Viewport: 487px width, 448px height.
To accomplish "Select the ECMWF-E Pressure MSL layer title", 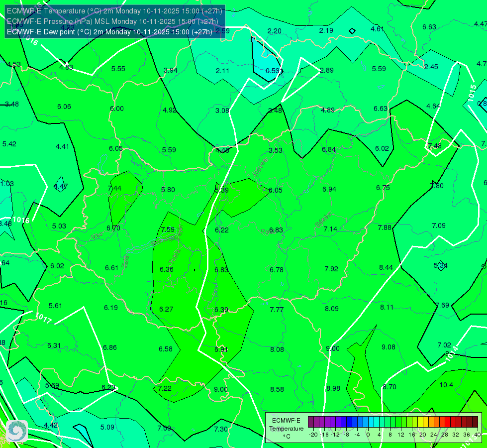I will point(112,21).
